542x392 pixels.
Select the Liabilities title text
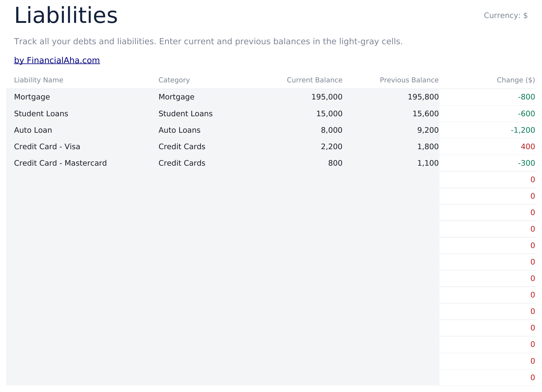[x=66, y=16]
